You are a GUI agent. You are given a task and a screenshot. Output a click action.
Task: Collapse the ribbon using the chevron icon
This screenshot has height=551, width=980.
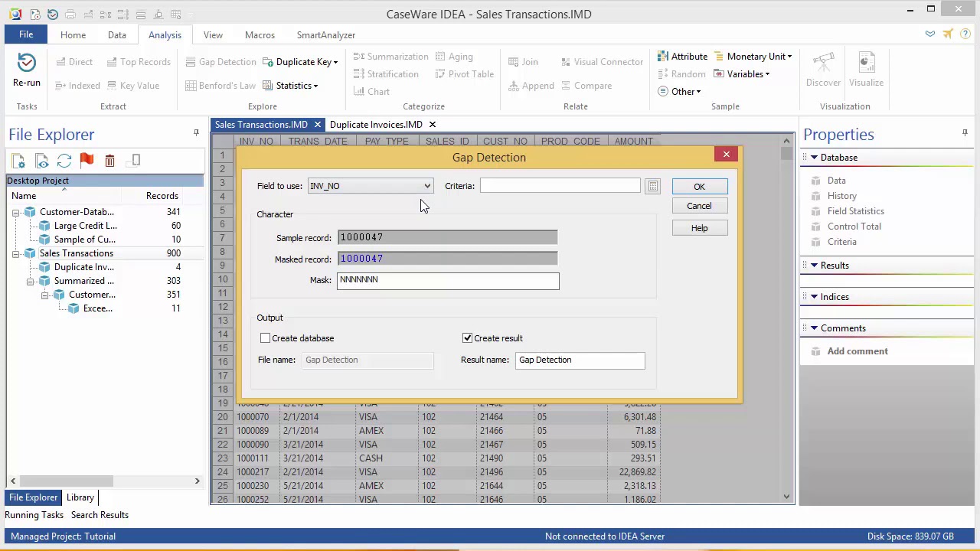point(929,34)
